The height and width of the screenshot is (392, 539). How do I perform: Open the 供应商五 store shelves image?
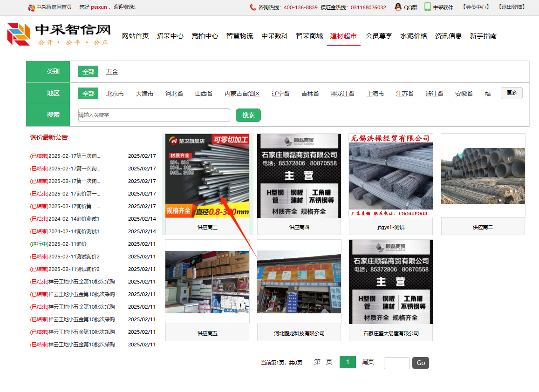[x=207, y=282]
